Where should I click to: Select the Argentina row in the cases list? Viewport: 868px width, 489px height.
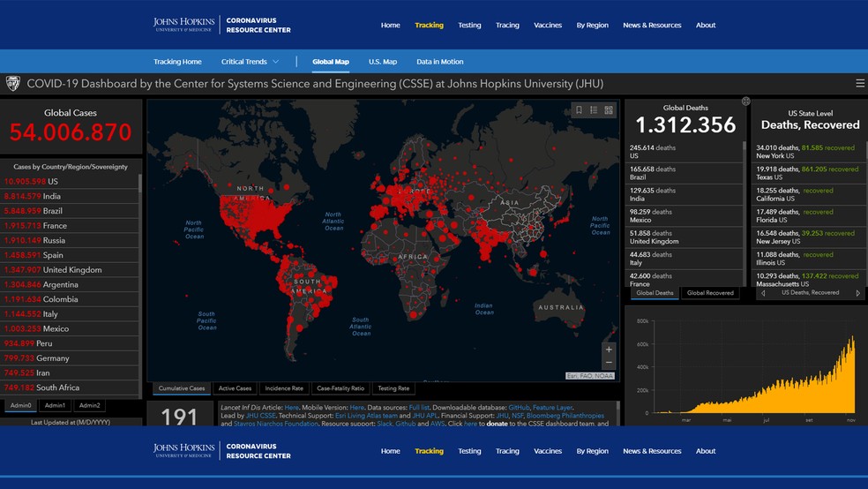pyautogui.click(x=70, y=284)
